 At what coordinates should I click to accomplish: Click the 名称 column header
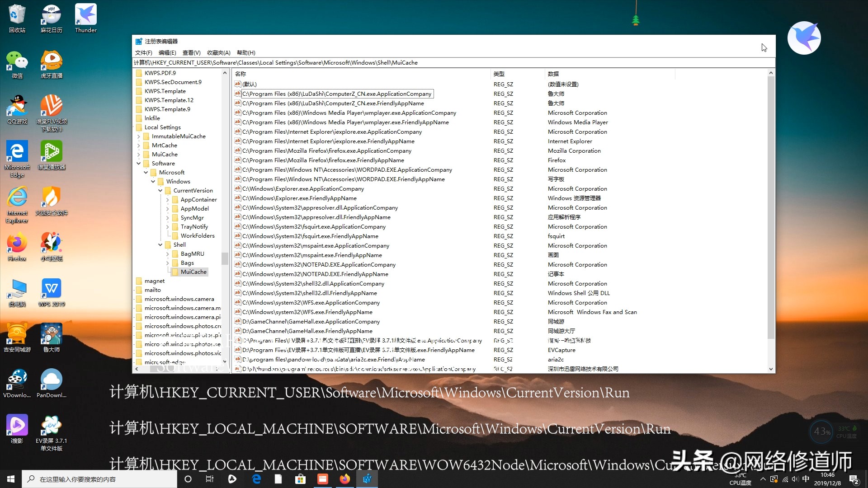pos(241,74)
